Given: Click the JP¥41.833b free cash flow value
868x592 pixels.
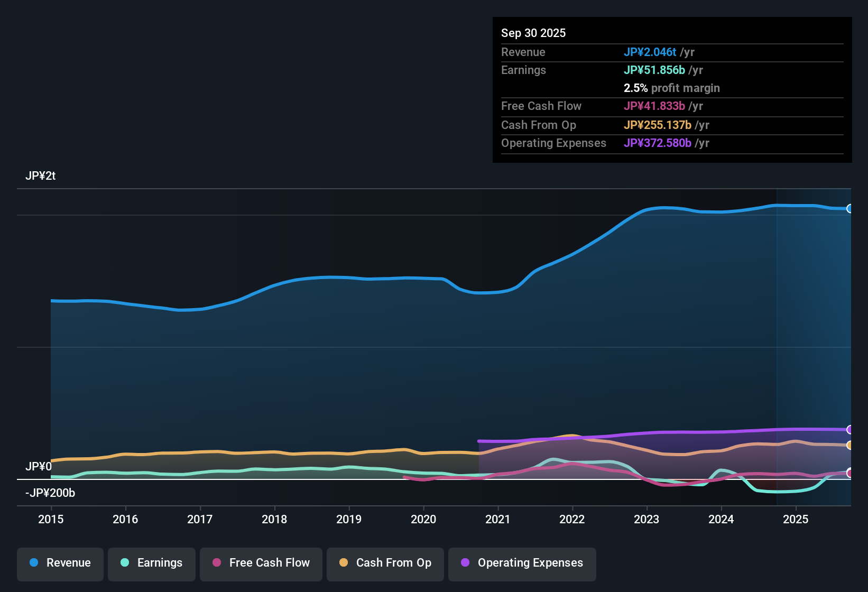Looking at the screenshot, I should click(x=654, y=106).
